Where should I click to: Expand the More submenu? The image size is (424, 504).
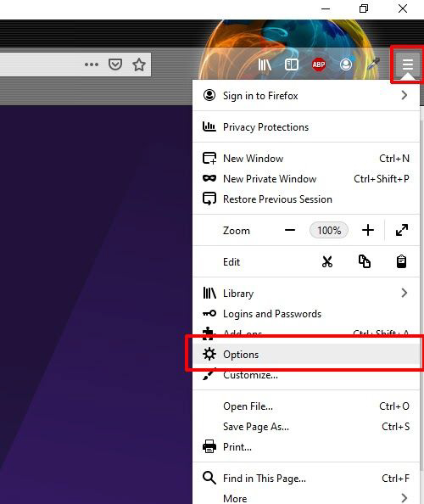(x=306, y=498)
